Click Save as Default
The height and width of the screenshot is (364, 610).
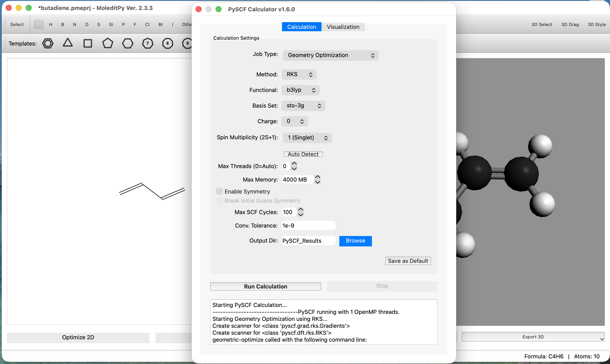tap(408, 261)
